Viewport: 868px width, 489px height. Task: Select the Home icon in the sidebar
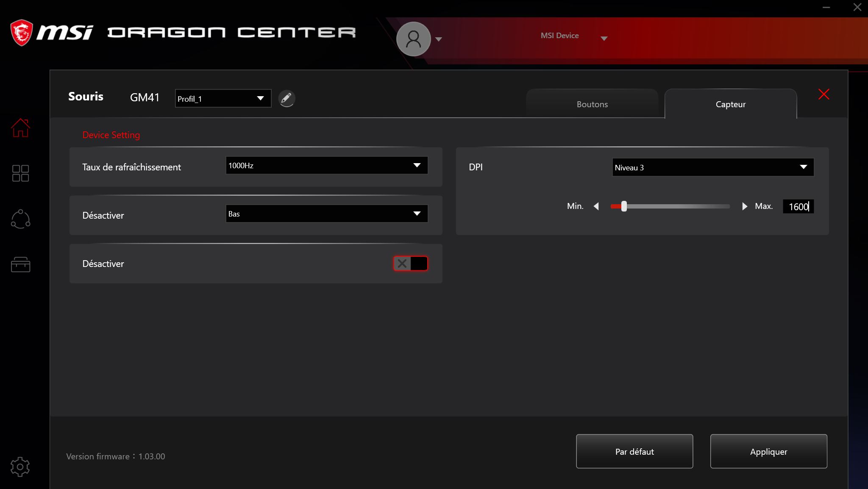(20, 128)
